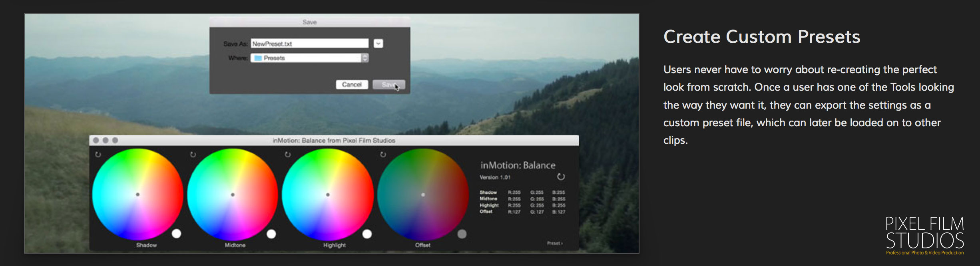Click the Midtone color wheel center point
This screenshot has height=266, width=980.
(233, 195)
